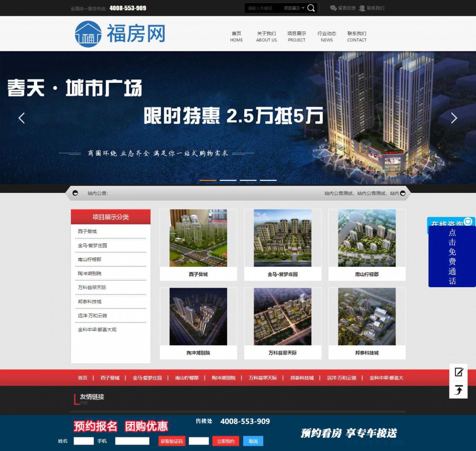Select the fourth slide indicator bar

[268, 180]
